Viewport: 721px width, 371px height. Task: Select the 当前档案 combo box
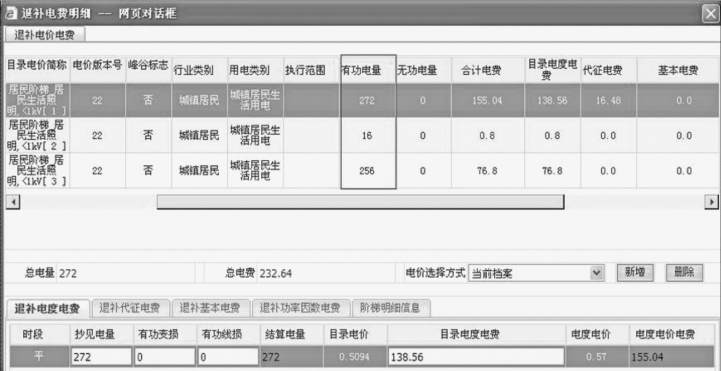coord(536,273)
